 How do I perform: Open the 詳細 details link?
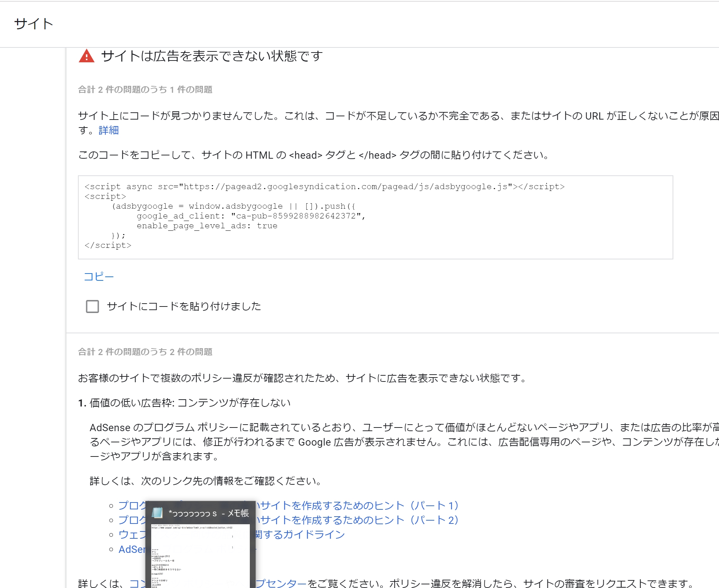pyautogui.click(x=108, y=130)
